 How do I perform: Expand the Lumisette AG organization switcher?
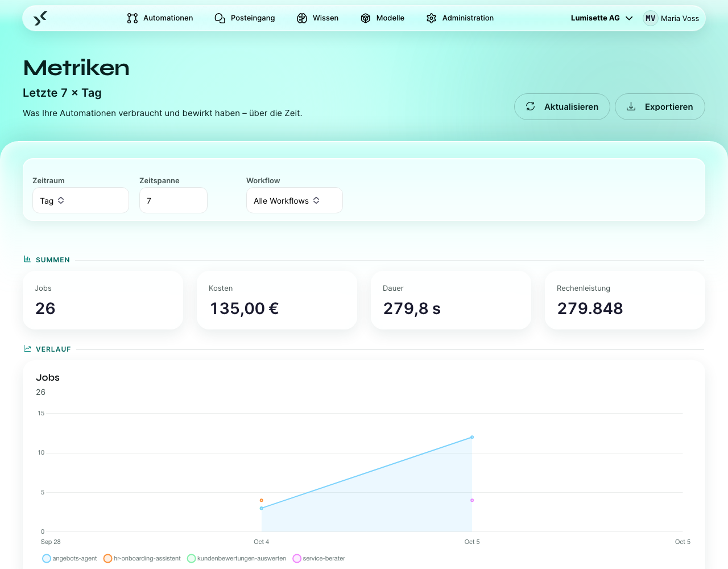click(602, 18)
